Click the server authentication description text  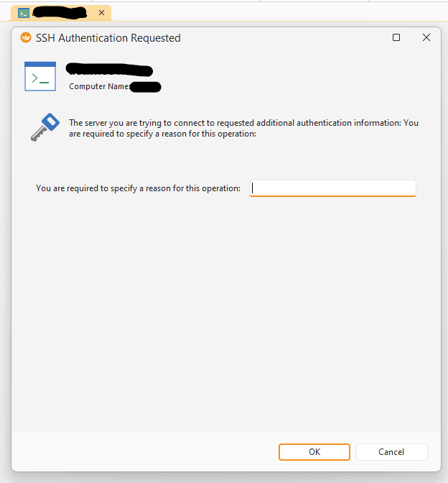243,128
